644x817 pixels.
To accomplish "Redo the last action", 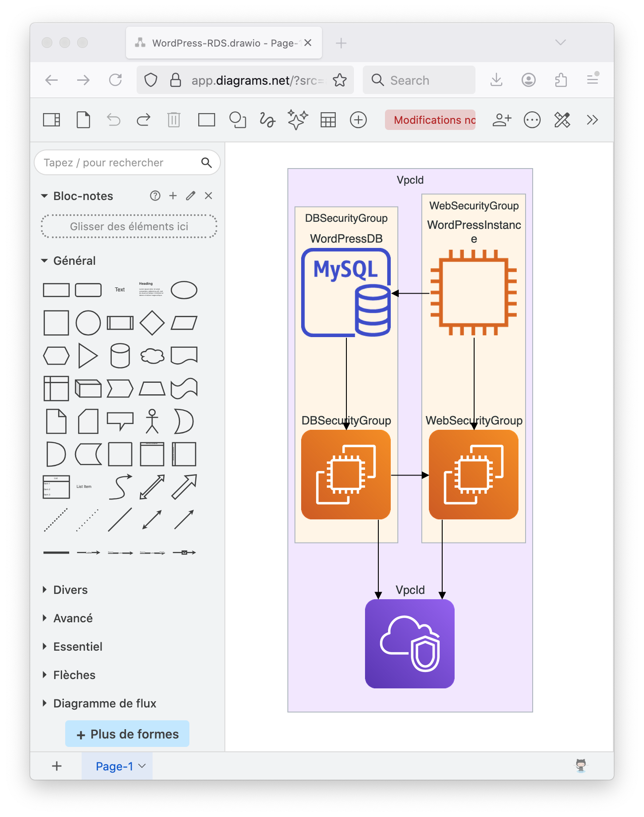I will pos(143,120).
